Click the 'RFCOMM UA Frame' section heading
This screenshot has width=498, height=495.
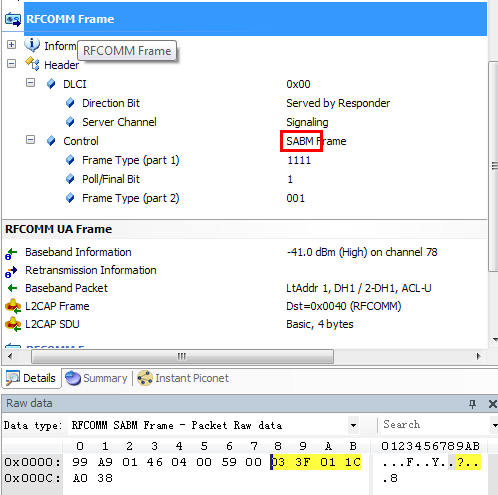58,229
